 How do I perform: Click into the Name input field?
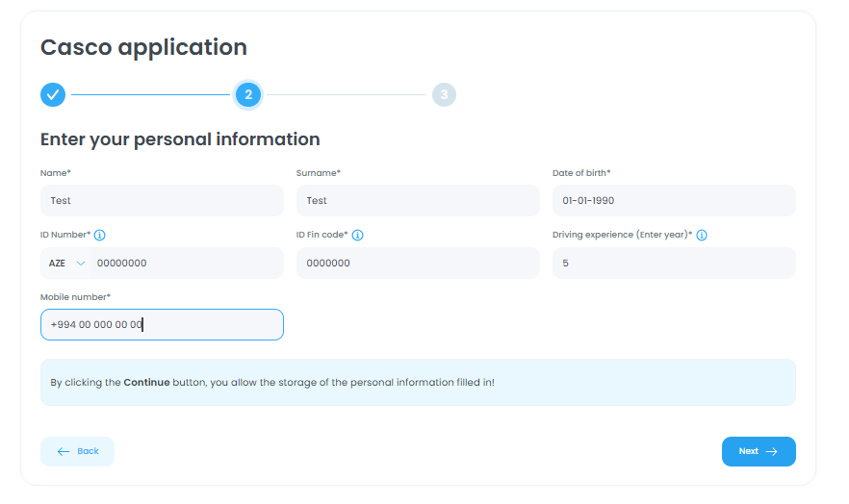point(162,201)
